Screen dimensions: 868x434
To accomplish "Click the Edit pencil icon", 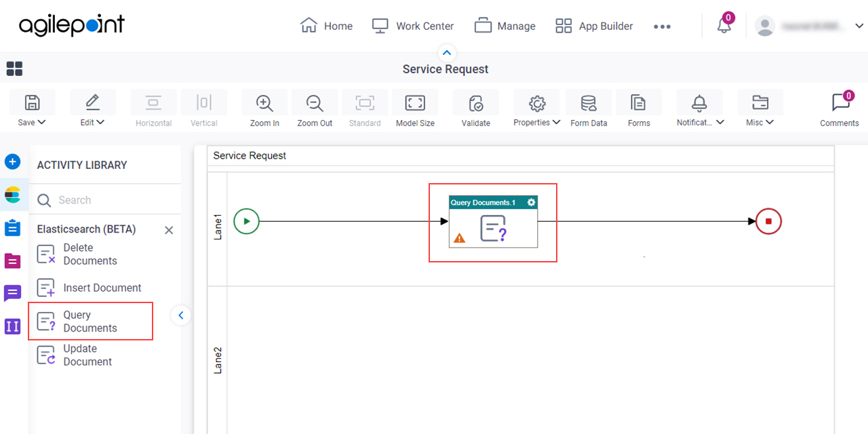I will (92, 102).
